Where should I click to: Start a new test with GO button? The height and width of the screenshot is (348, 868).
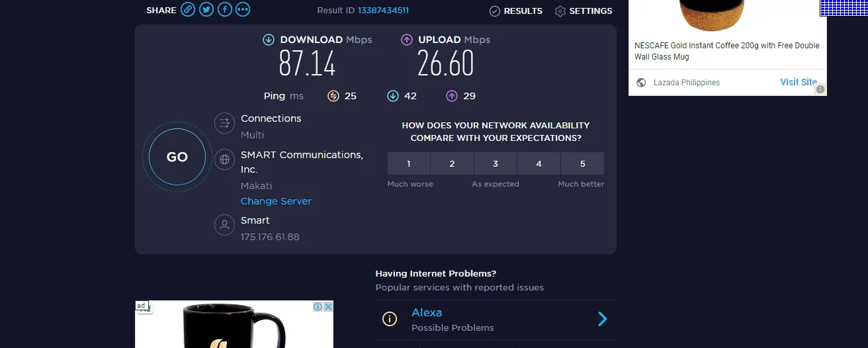point(177,157)
